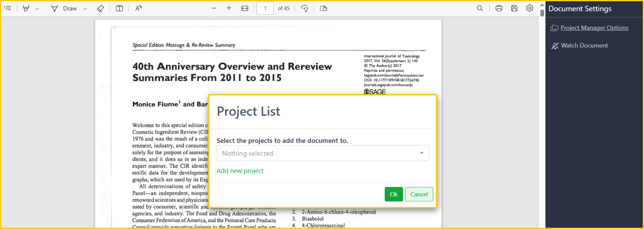Open Project Manager Options link

coord(594,28)
